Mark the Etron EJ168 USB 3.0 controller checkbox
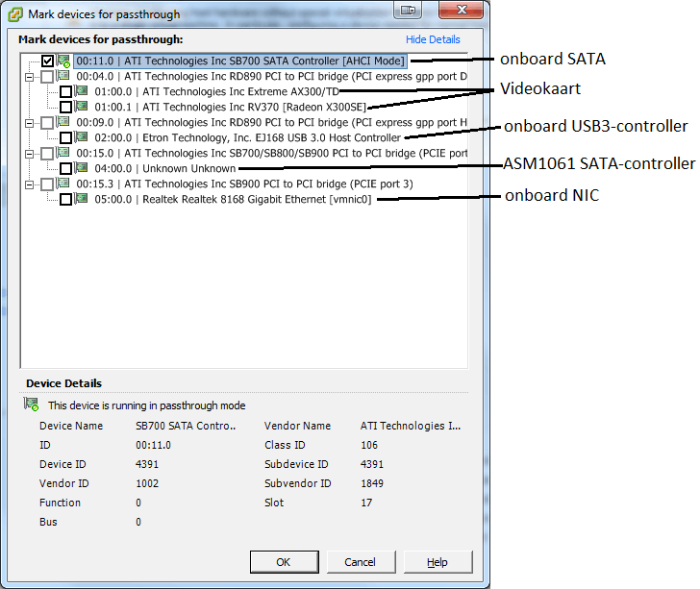Screen dimensions: 700x589 [65, 137]
